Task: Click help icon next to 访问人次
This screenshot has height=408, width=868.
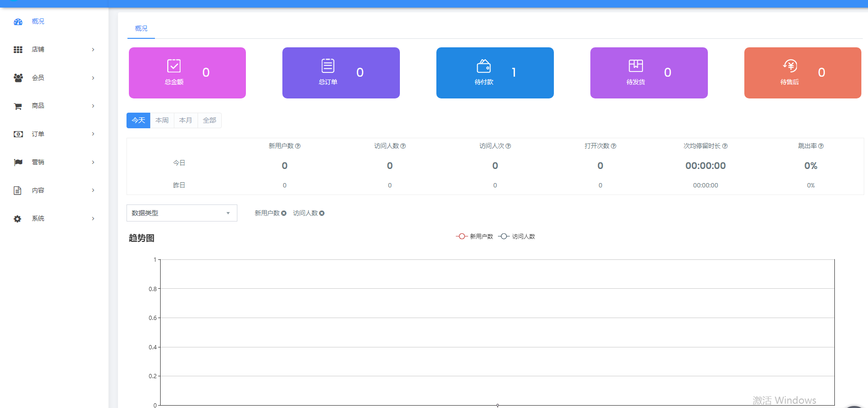Action: point(508,146)
